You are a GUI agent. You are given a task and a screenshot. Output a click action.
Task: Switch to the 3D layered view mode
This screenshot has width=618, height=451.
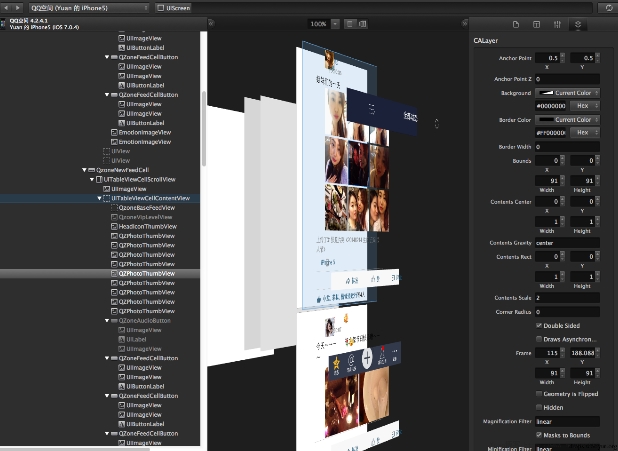363,23
